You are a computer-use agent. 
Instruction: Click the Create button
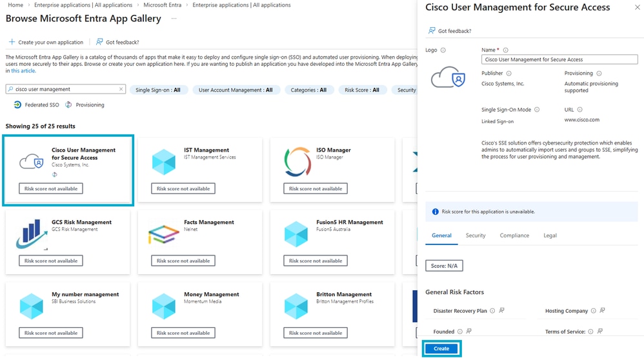(x=441, y=348)
